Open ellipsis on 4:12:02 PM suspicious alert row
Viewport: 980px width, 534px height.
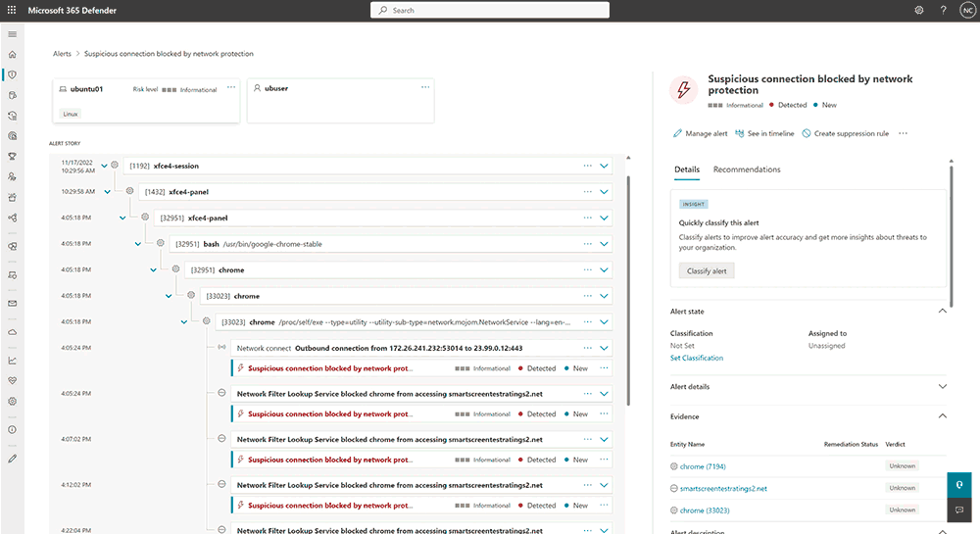604,506
